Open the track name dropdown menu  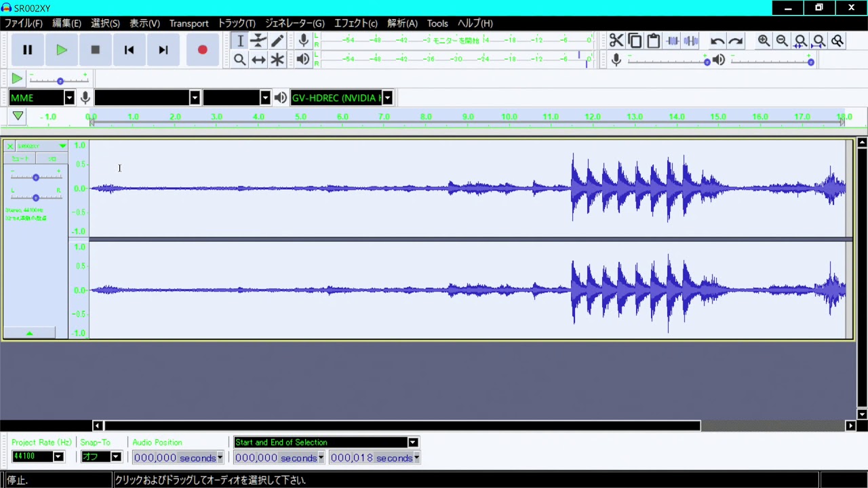click(42, 146)
